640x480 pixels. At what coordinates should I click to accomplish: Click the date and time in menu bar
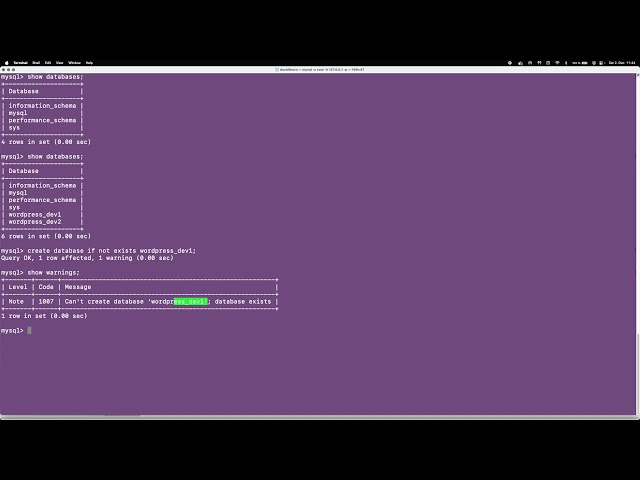622,63
